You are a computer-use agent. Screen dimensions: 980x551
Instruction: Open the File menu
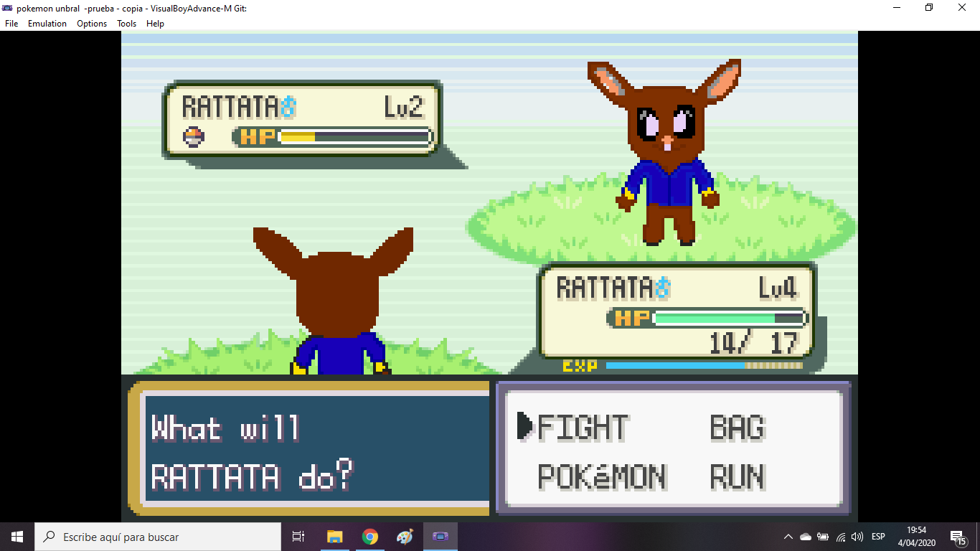(11, 24)
